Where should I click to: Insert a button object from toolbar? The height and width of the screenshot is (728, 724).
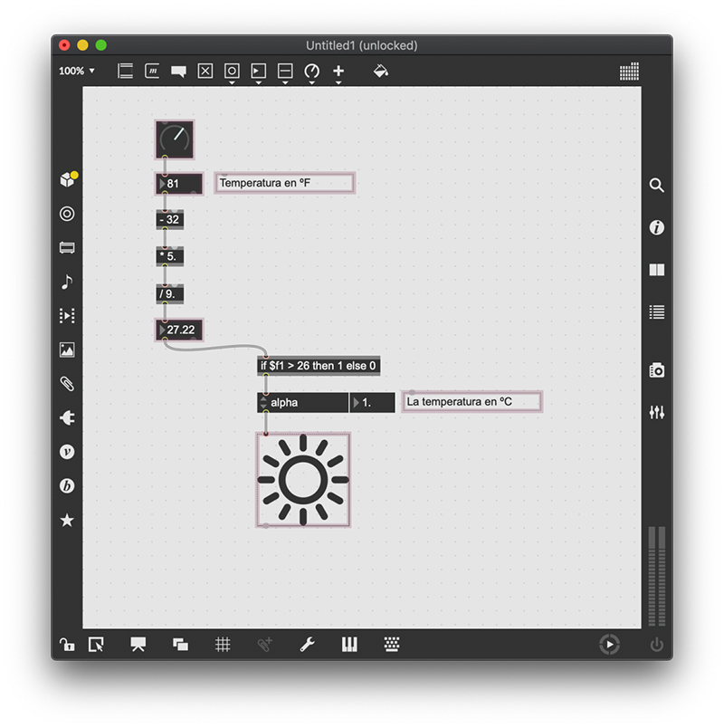[x=232, y=71]
